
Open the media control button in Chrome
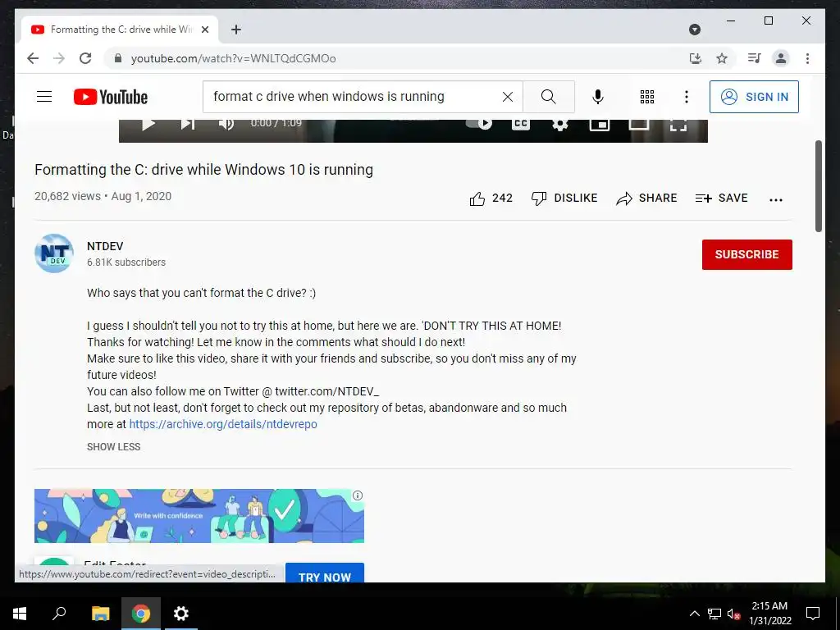click(x=755, y=58)
